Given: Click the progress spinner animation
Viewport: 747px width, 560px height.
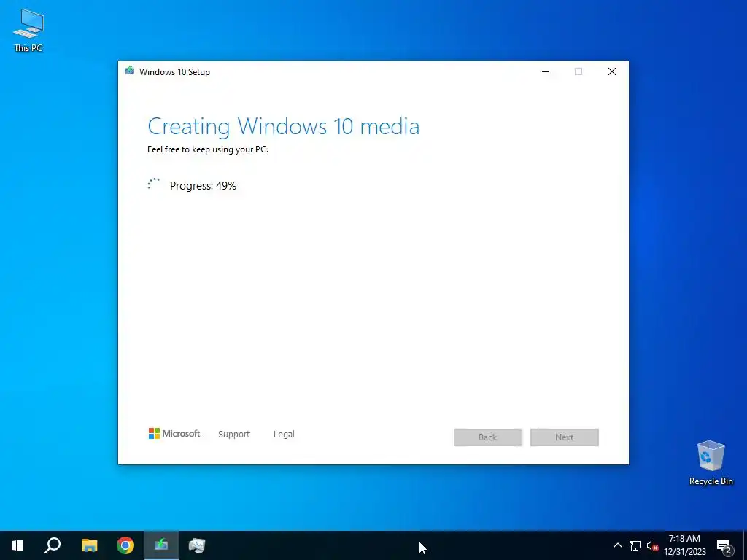Looking at the screenshot, I should pyautogui.click(x=153, y=184).
